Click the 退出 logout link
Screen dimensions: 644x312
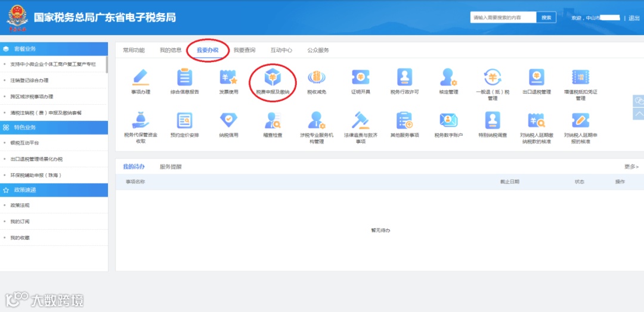point(634,18)
